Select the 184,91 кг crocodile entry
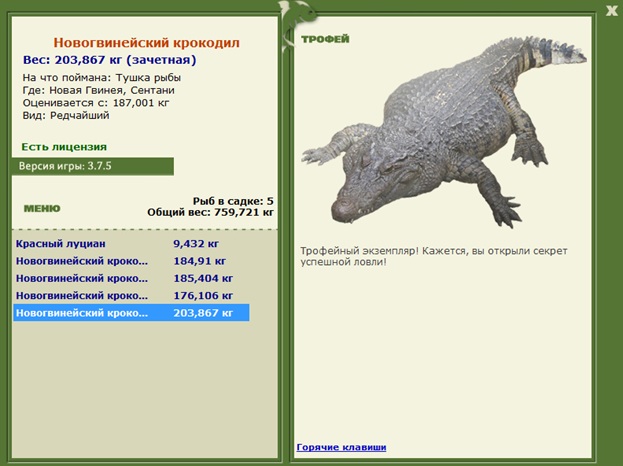Screen dimensions: 623x466 tap(131, 261)
